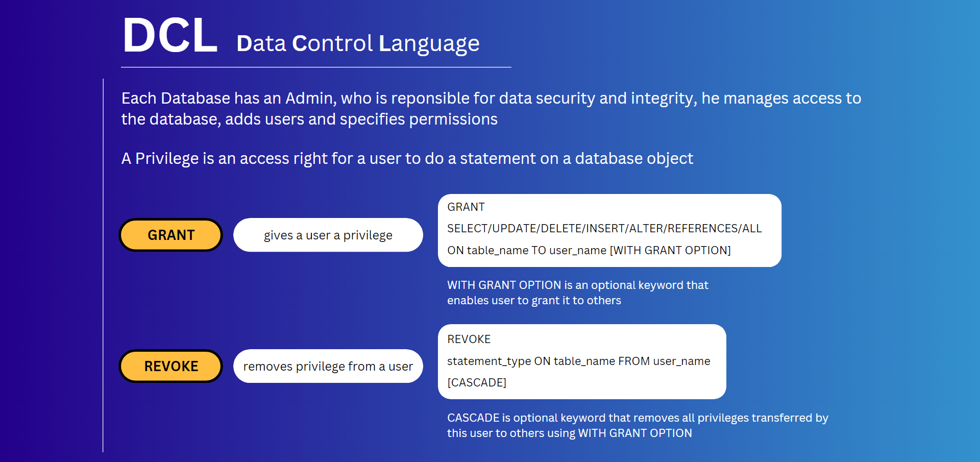
Task: Click the "statement_type ON table_name FROM user_name" line
Action: coord(578,361)
